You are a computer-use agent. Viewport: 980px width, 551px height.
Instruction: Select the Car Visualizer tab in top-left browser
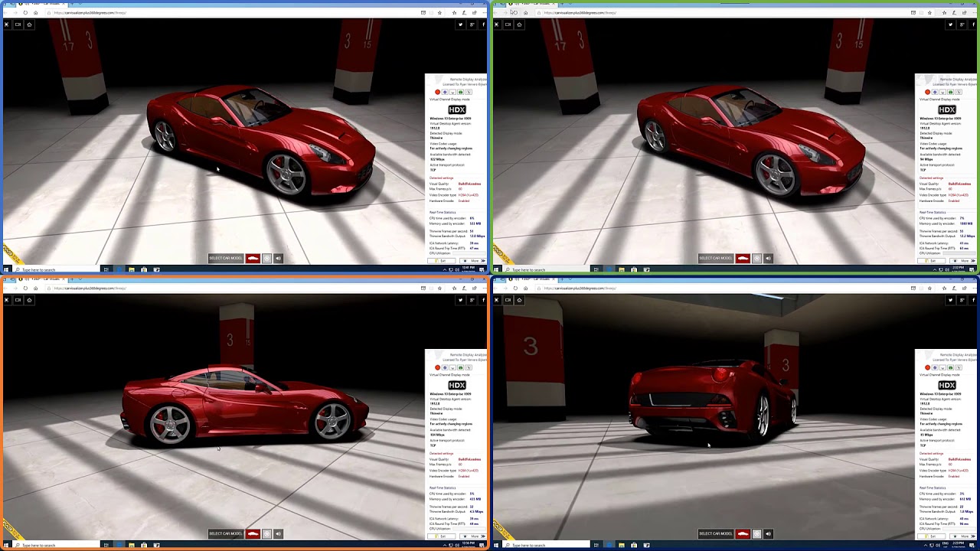tap(42, 3)
